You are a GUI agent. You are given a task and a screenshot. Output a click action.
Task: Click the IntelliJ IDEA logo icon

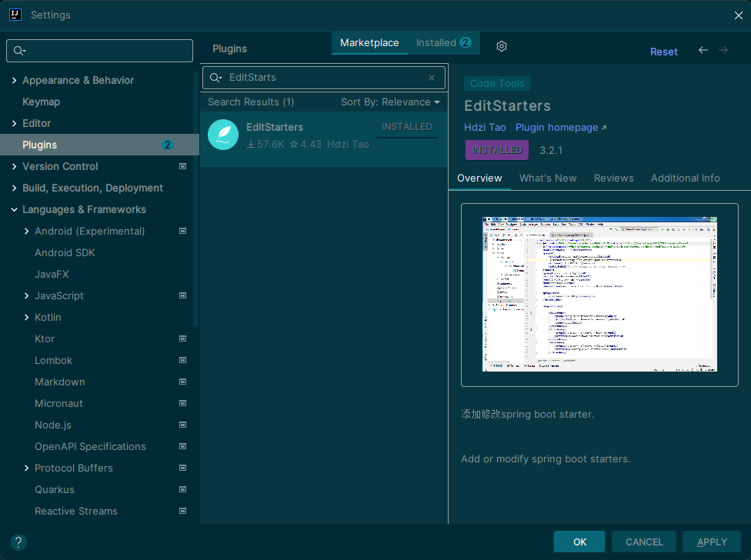tap(15, 15)
